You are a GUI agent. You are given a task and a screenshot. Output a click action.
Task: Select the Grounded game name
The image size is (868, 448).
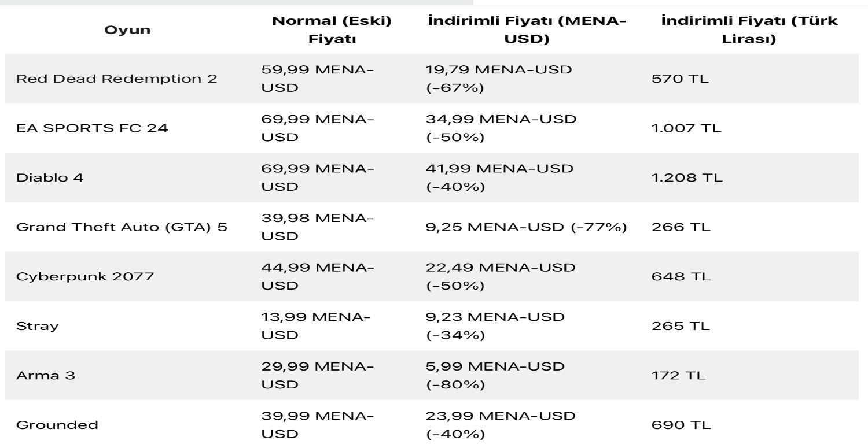point(57,425)
